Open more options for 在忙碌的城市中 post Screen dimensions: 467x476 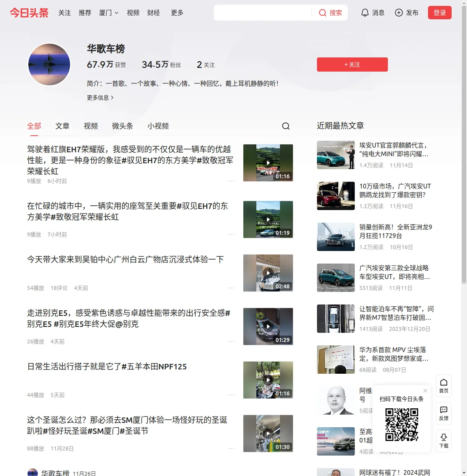pos(231,234)
